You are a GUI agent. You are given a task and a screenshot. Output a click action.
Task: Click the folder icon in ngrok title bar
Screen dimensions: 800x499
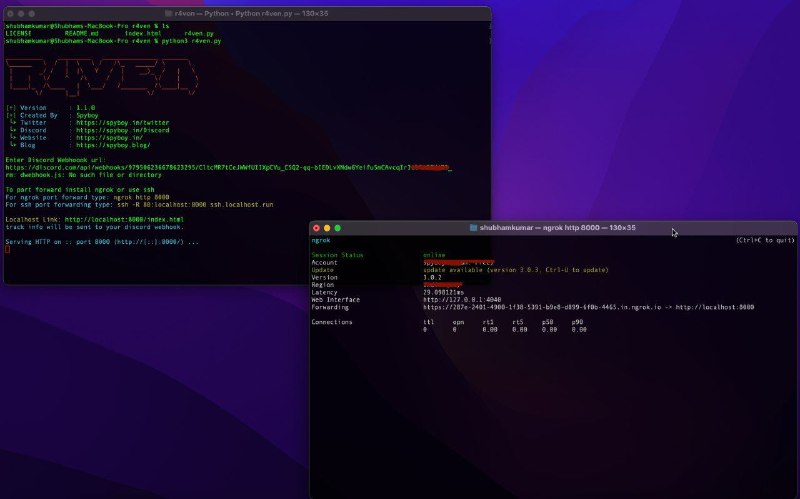473,228
